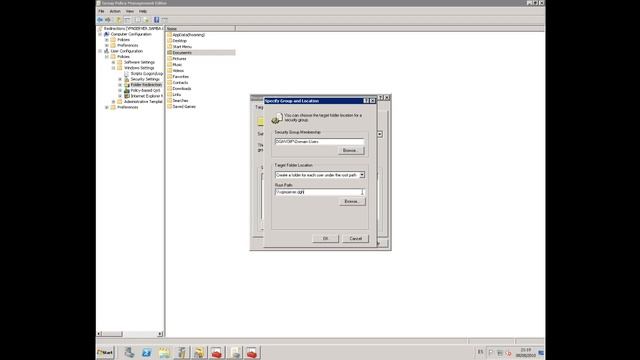Open the View menu
The image size is (640, 360).
[130, 11]
